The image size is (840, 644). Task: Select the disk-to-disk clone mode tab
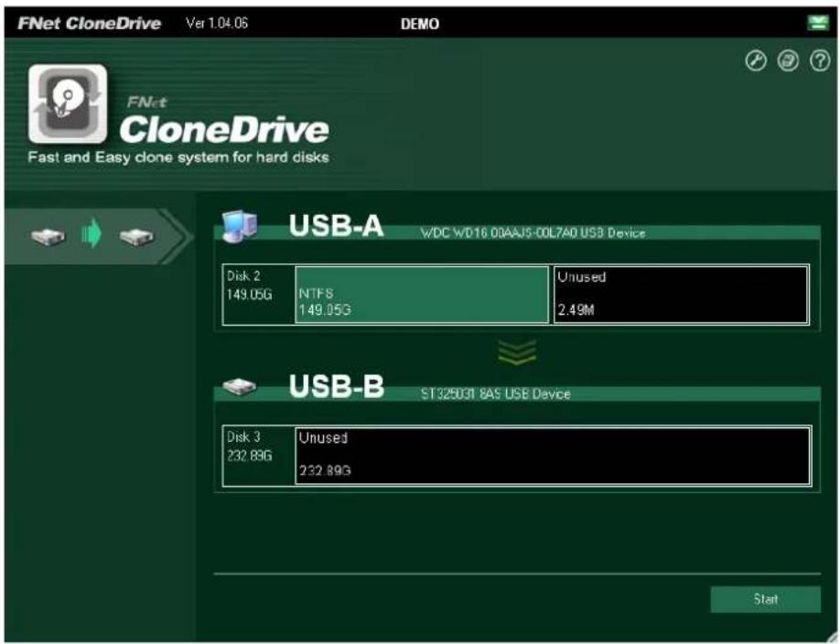click(98, 236)
